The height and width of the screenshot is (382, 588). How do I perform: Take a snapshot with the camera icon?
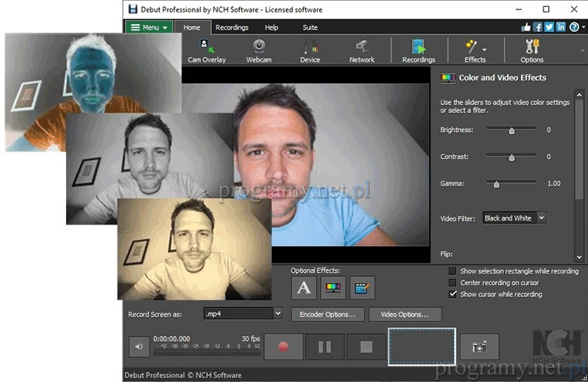pos(480,346)
